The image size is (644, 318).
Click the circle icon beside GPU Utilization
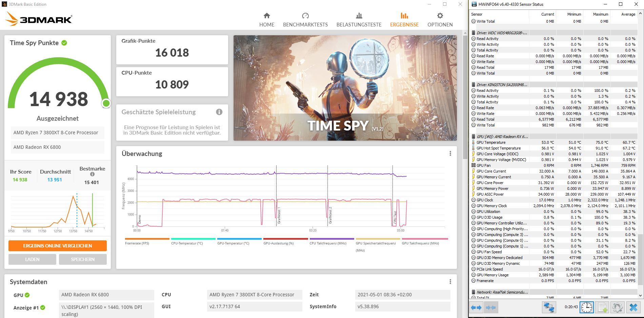coord(474,212)
